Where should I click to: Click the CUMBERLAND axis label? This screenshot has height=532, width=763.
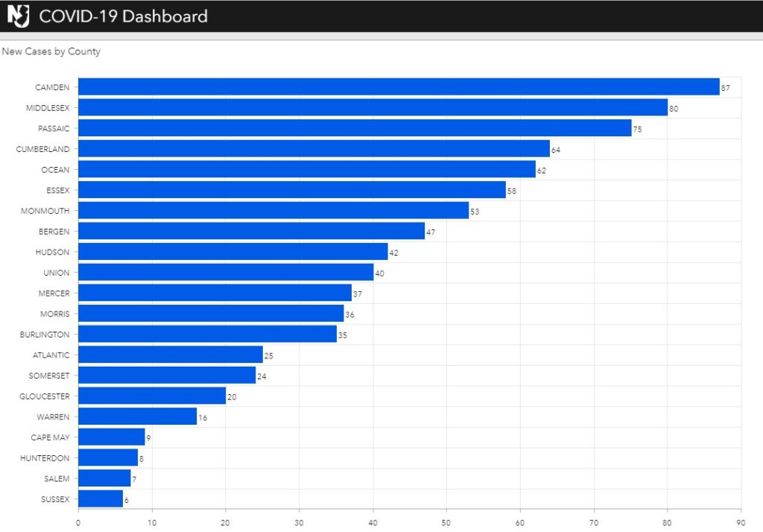[x=42, y=149]
